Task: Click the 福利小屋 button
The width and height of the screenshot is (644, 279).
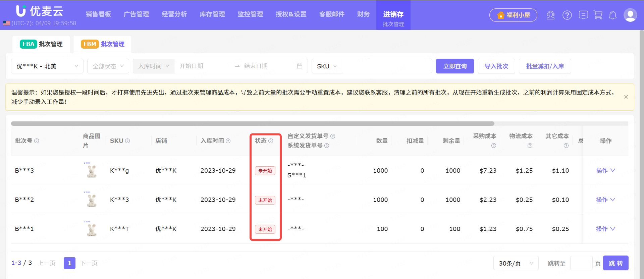Action: 513,15
